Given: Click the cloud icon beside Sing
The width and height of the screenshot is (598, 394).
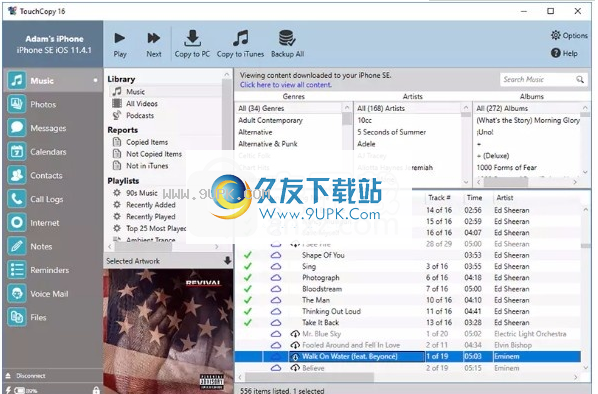Looking at the screenshot, I should click(276, 266).
